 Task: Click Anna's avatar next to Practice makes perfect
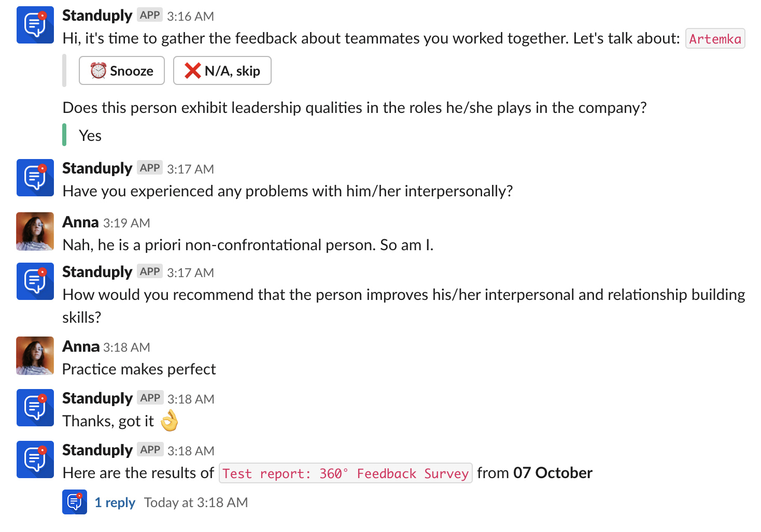[35, 356]
